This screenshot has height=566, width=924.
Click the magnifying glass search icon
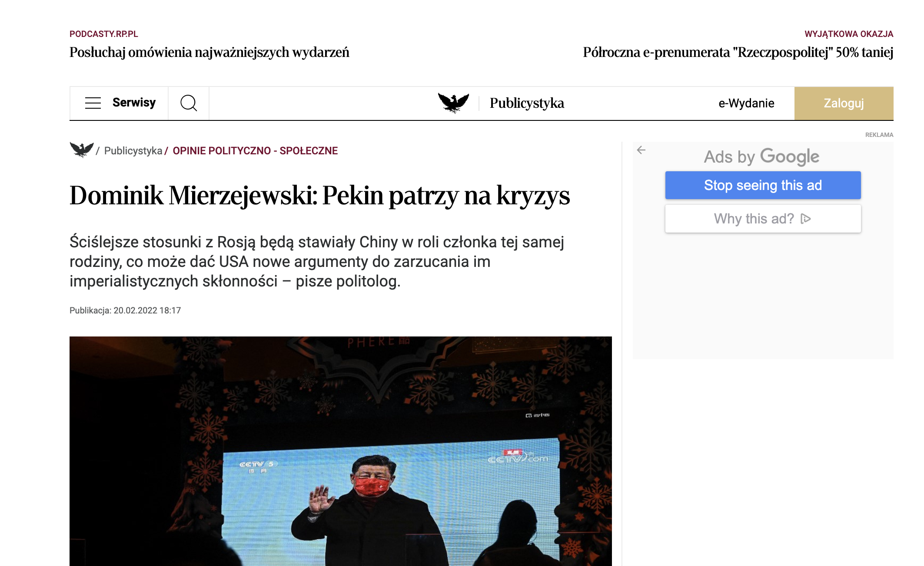pos(189,103)
